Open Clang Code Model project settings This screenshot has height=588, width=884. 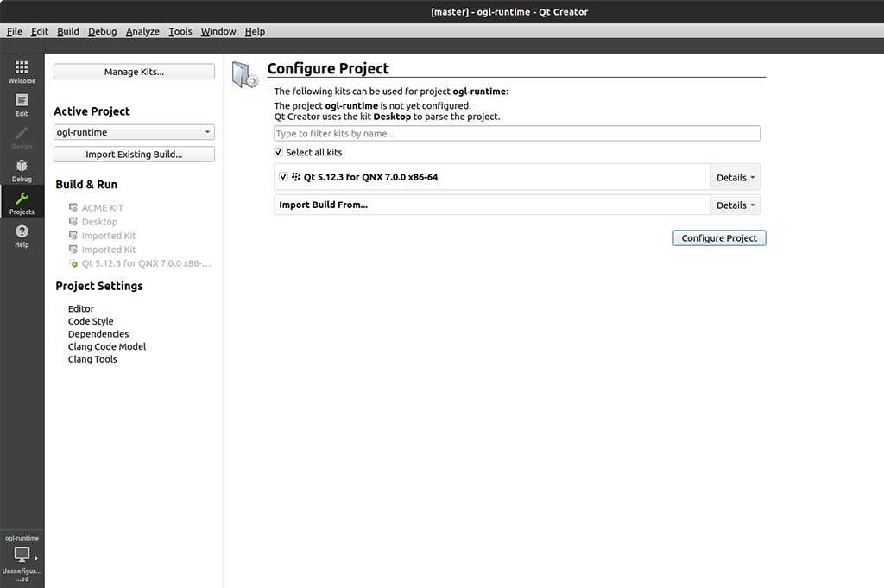[107, 346]
